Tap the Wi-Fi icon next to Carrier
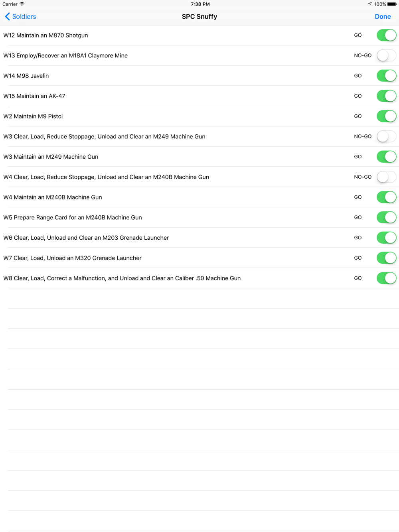399x532 pixels. (22, 4)
